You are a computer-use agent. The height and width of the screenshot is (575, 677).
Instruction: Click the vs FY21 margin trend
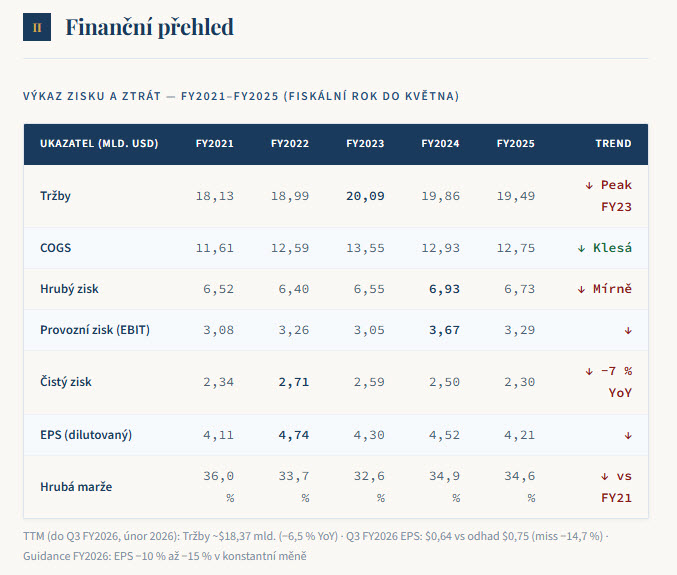[616, 487]
